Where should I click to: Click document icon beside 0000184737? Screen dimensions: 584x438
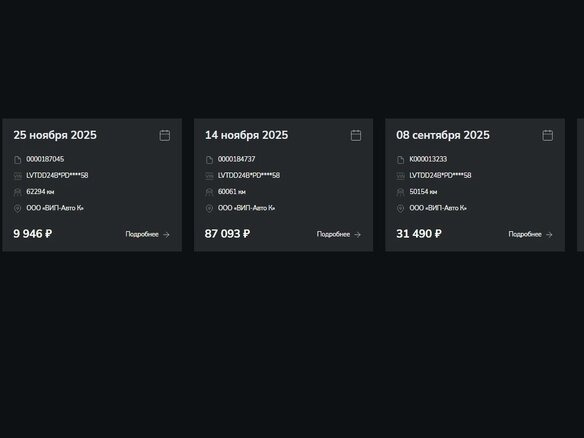(x=209, y=160)
